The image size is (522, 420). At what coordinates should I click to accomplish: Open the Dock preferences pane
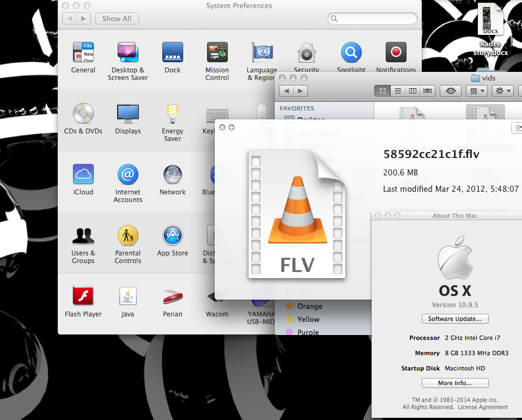pos(172,57)
